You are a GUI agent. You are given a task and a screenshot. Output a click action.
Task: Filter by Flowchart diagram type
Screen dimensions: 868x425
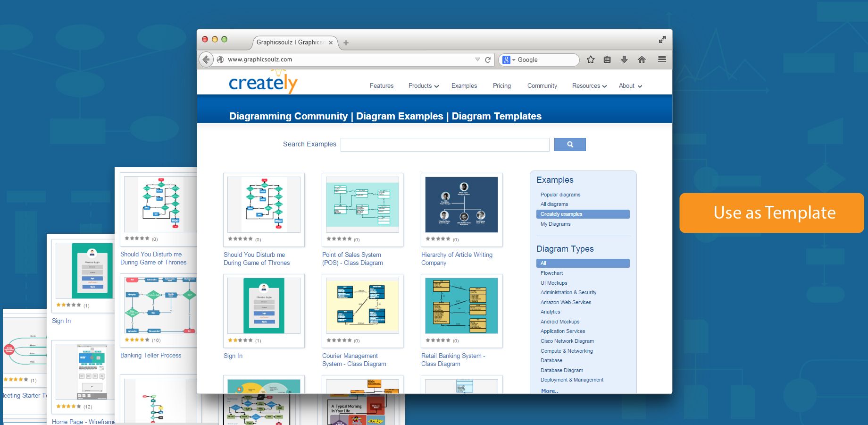[551, 273]
